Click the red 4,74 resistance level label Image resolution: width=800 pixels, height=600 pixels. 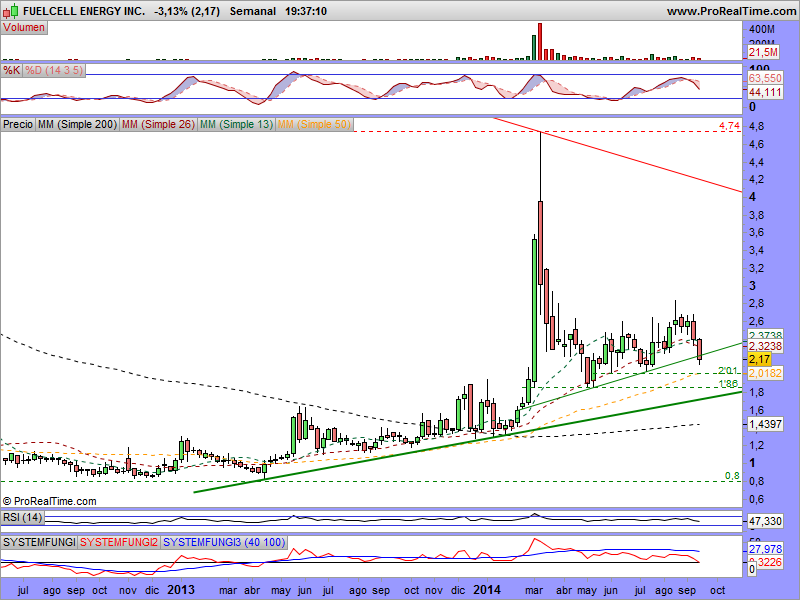pyautogui.click(x=729, y=126)
